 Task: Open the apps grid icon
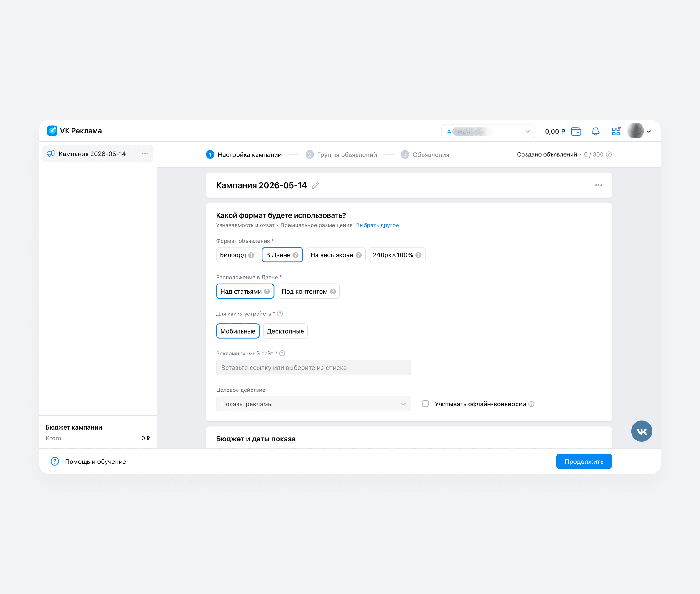coord(616,131)
